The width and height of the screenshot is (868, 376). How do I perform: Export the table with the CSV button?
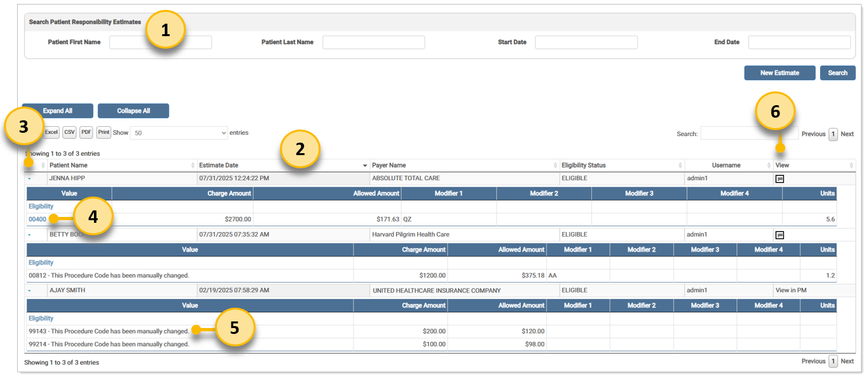pyautogui.click(x=70, y=133)
